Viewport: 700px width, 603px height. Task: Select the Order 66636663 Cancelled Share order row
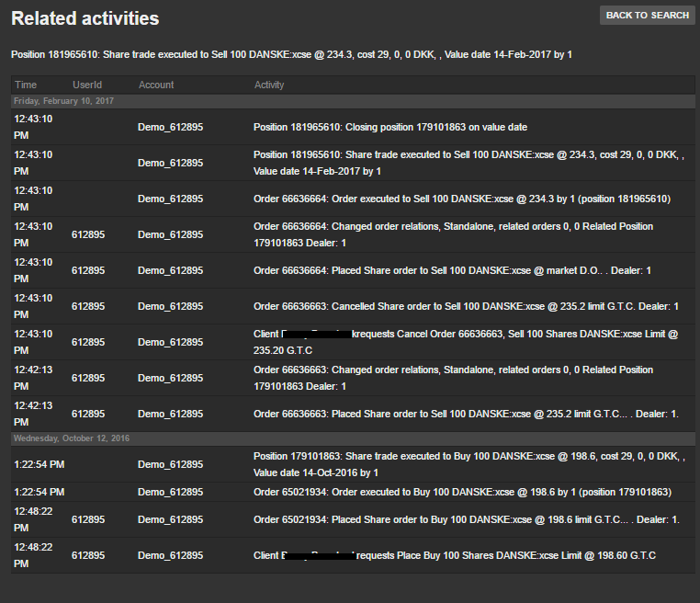pyautogui.click(x=466, y=306)
